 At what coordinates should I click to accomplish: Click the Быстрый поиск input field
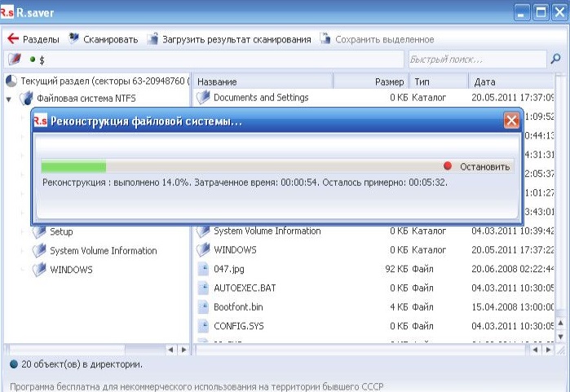tap(477, 59)
